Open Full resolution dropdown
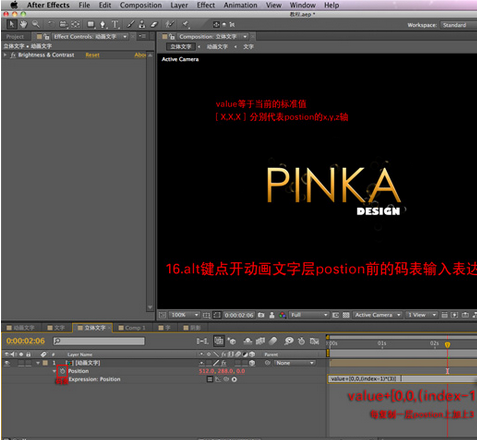Image resolution: width=477 pixels, height=440 pixels. pyautogui.click(x=309, y=315)
